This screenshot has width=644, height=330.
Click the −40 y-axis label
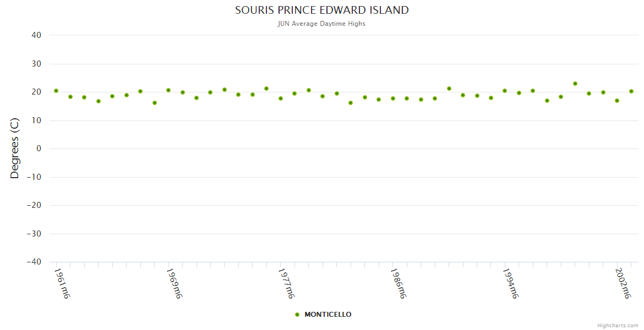coord(34,262)
